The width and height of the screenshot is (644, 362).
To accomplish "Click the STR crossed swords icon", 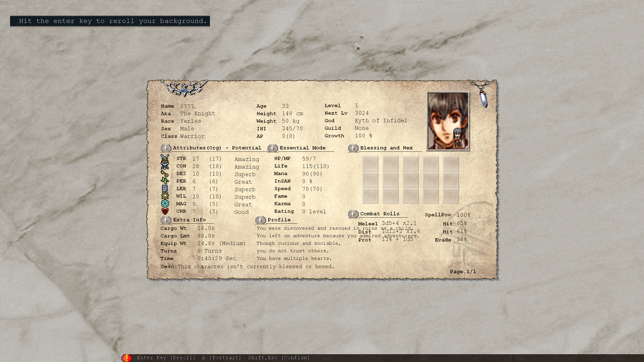I will pyautogui.click(x=165, y=158).
